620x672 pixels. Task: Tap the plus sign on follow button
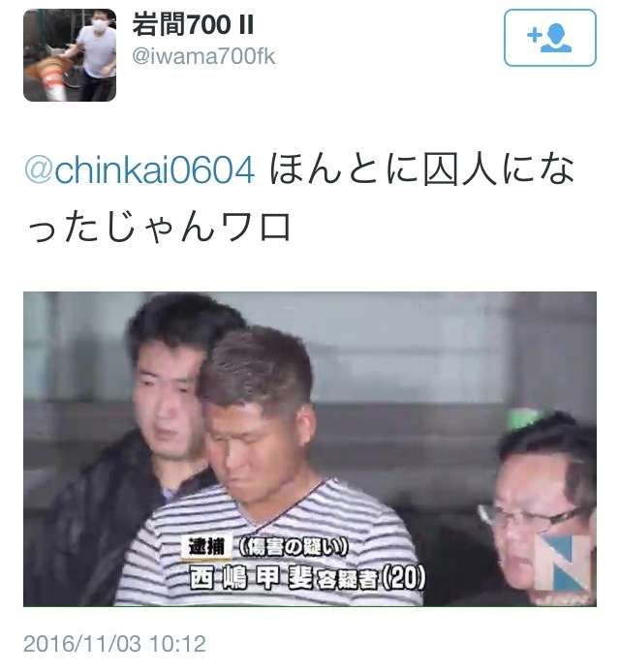click(535, 35)
